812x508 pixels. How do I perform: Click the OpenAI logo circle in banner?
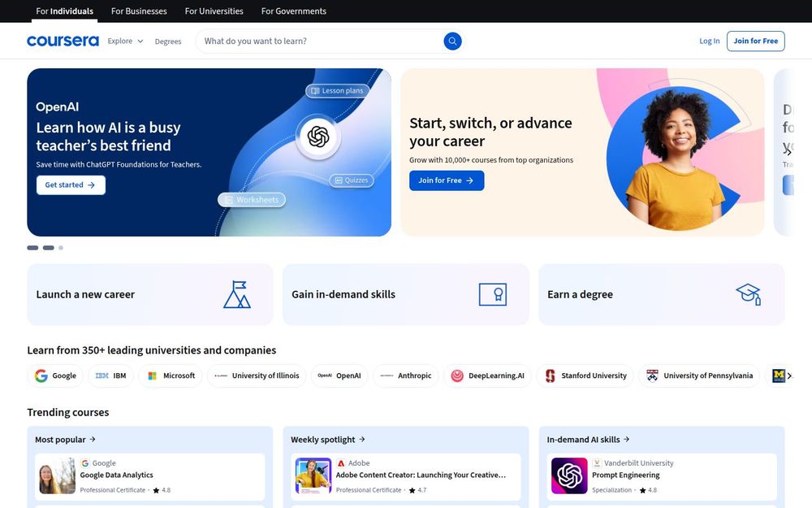click(318, 137)
